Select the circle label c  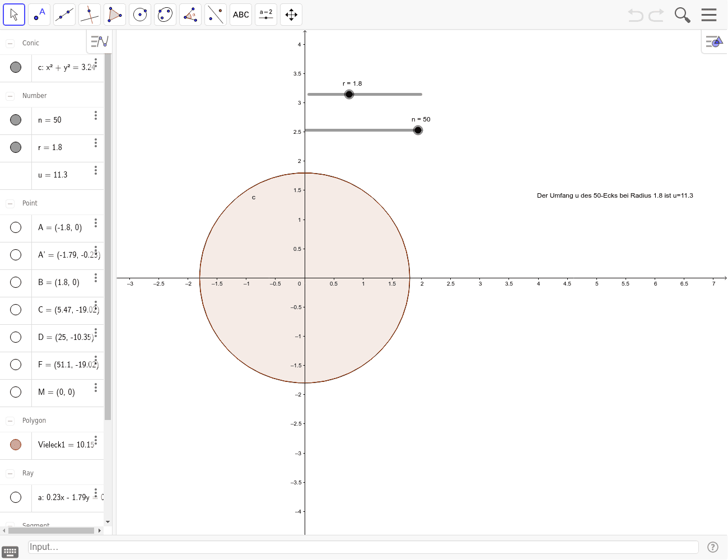coord(254,198)
